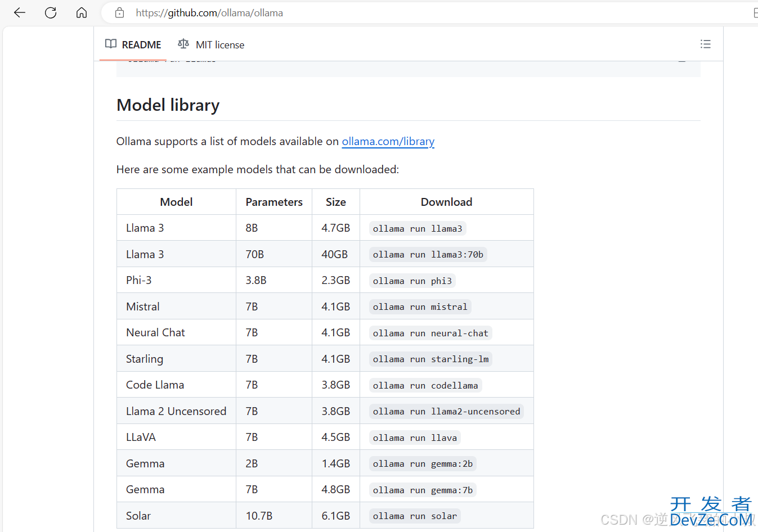
Task: Focus the address bar showing github.com/ollama/ollama
Action: [x=428, y=13]
